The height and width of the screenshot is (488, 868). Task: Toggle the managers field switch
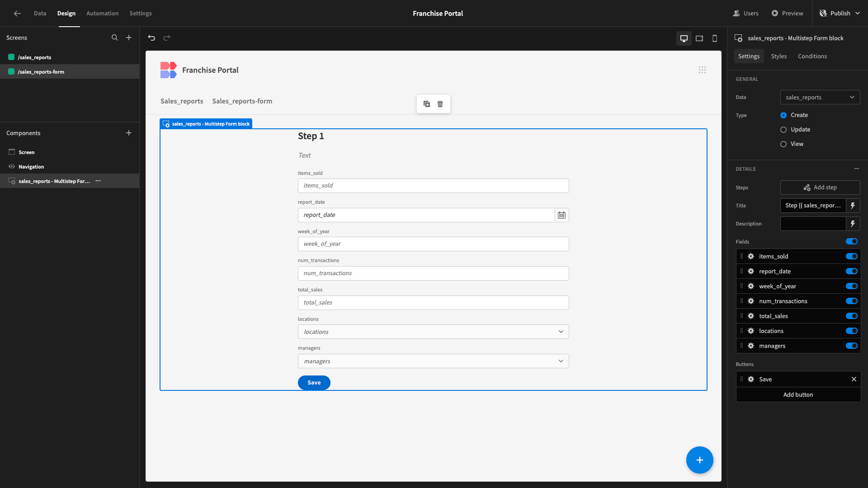coord(852,346)
